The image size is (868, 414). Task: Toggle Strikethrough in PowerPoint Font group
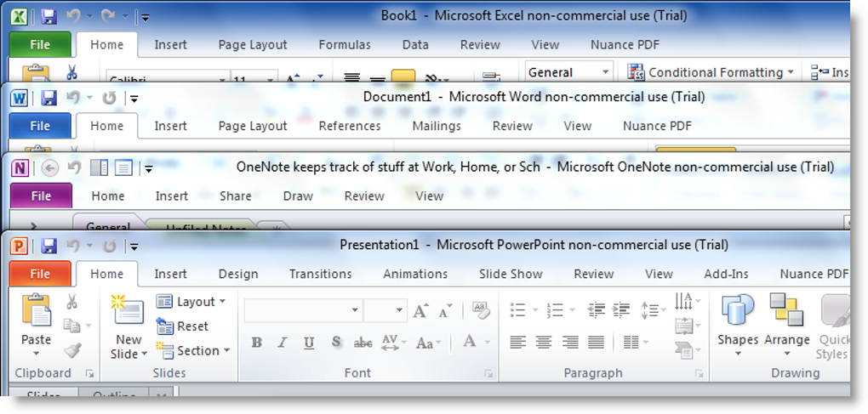(363, 343)
